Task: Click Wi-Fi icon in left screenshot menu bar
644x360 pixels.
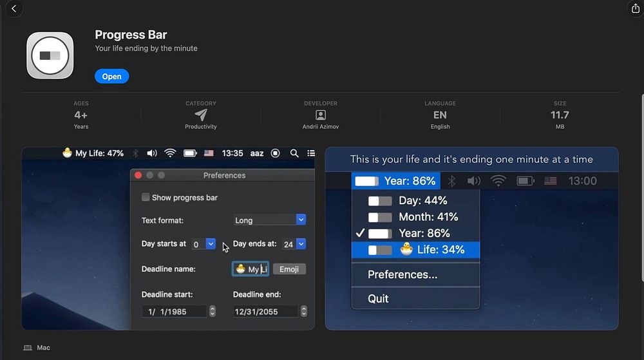Action: pos(170,153)
